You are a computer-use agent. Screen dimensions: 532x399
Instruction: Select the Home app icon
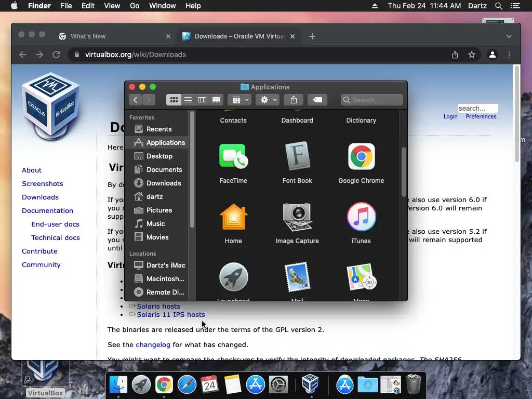(x=233, y=217)
